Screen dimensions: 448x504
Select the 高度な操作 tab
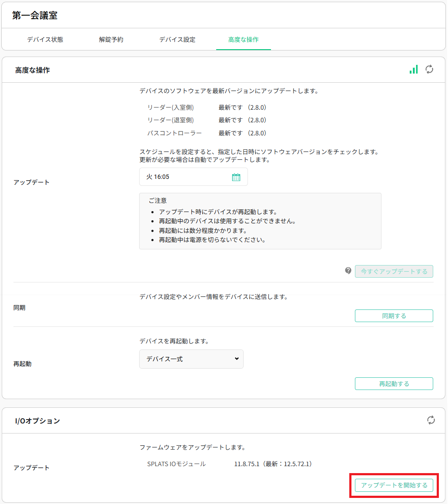[244, 40]
